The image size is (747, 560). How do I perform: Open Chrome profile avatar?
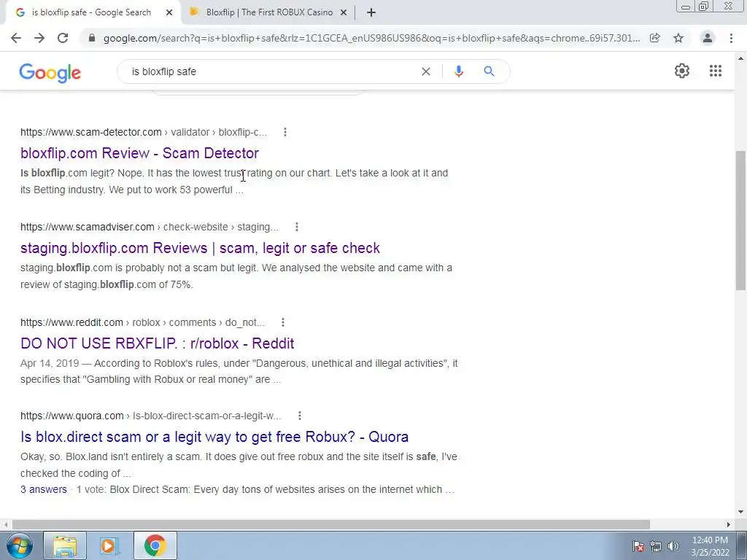point(708,38)
